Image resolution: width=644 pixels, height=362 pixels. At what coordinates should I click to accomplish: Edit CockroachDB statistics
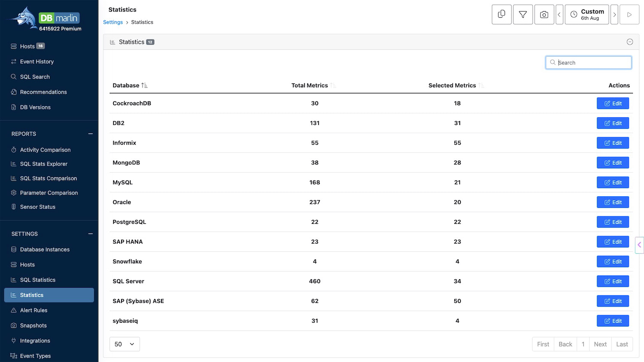pyautogui.click(x=613, y=103)
